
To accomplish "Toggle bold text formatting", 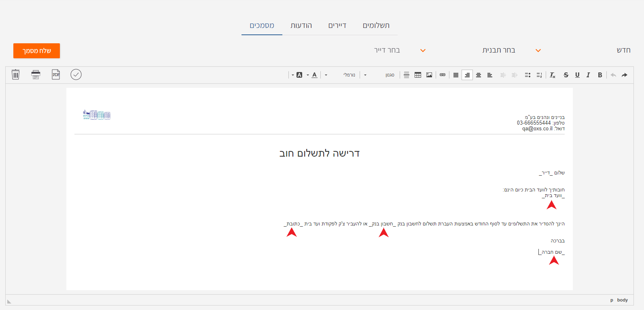I will 600,75.
